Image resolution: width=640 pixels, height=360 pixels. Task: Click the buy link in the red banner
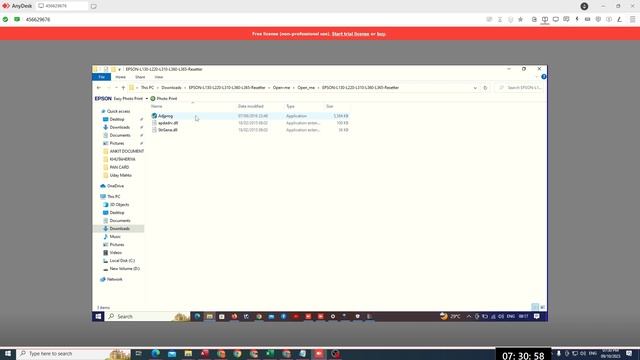381,34
